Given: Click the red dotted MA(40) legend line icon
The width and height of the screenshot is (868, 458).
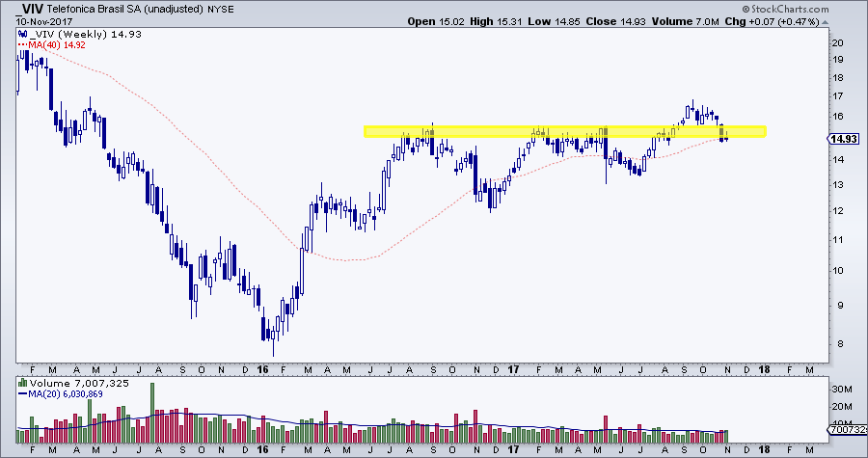Looking at the screenshot, I should pos(22,44).
